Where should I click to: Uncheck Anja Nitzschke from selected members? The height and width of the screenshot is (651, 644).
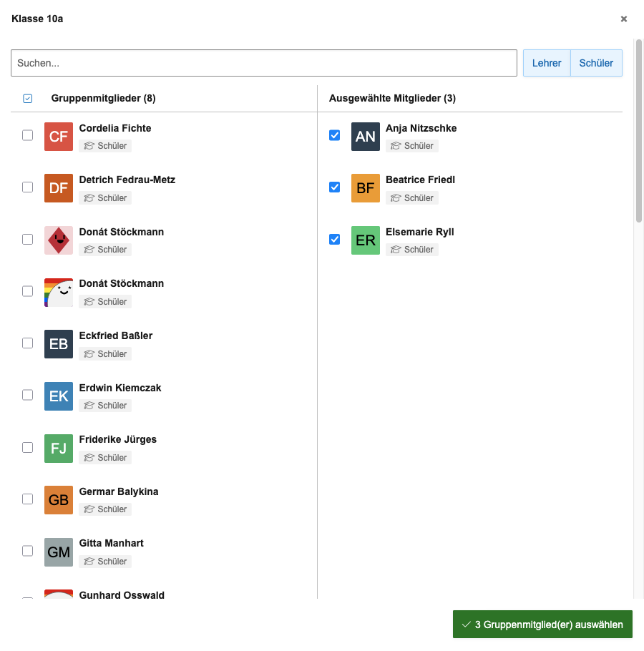tap(335, 135)
